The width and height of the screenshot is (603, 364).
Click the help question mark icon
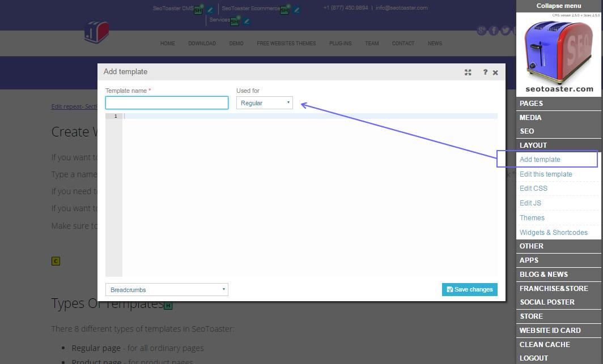click(x=485, y=72)
